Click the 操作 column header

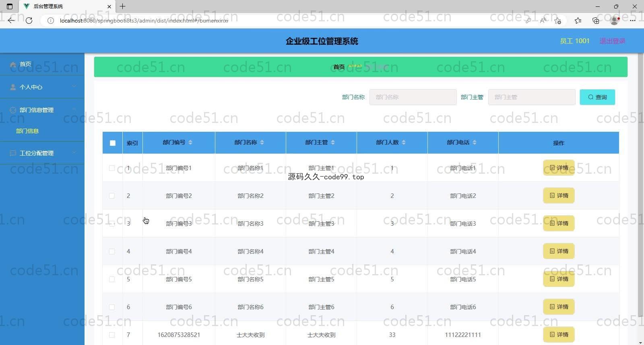click(x=559, y=143)
